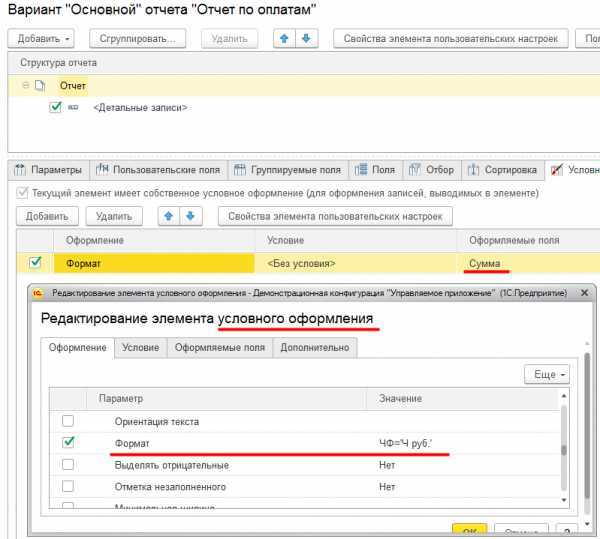This screenshot has width=600, height=539.
Task: Click the top toolbar move down arrow
Action: point(307,39)
